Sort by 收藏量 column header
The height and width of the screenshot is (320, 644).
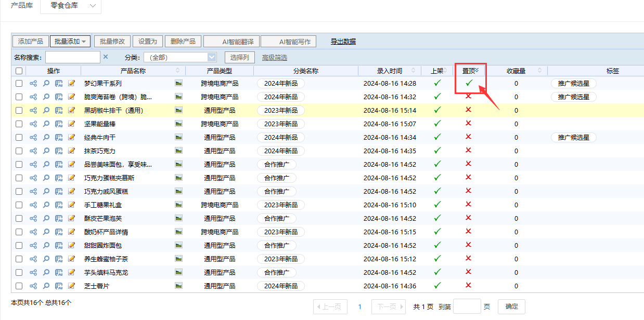(x=516, y=71)
